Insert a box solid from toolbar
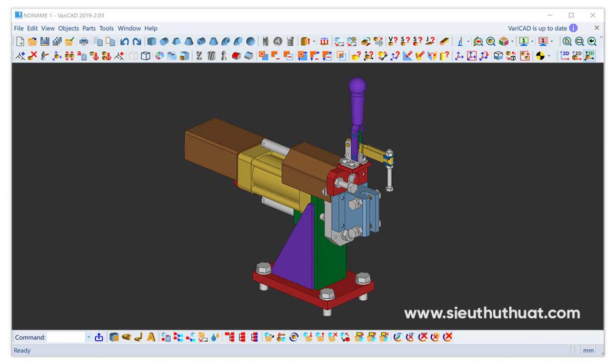616x364 pixels. tap(152, 41)
